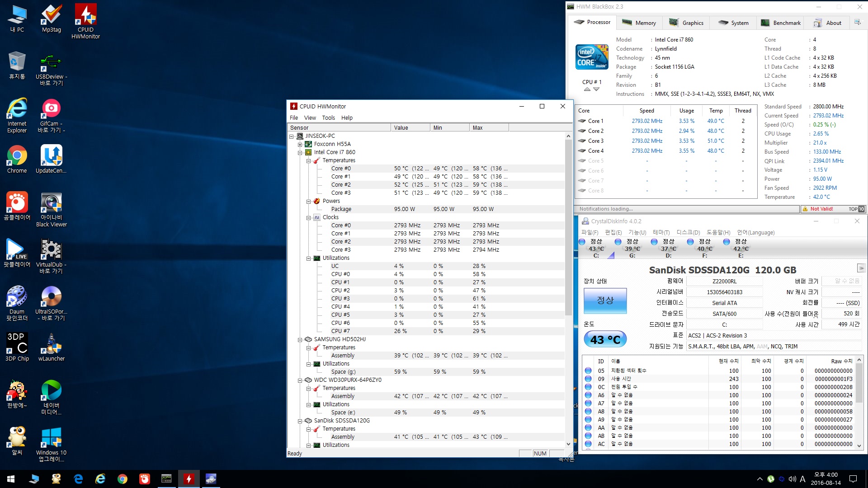868x488 pixels.
Task: Open the 기능(U) menu in CrystalDiskInfo
Action: [x=637, y=232]
